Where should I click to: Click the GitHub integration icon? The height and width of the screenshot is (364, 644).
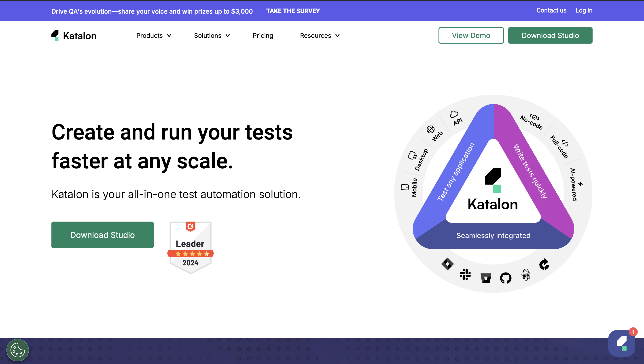click(x=505, y=279)
